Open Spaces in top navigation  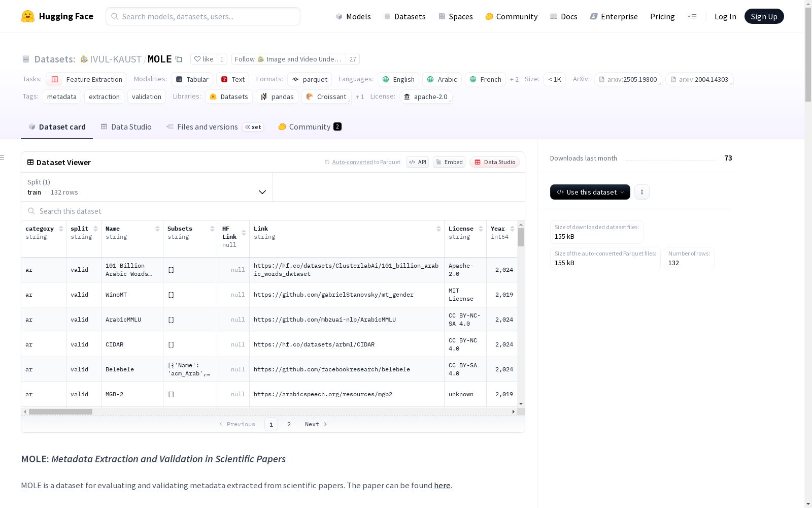coord(456,16)
